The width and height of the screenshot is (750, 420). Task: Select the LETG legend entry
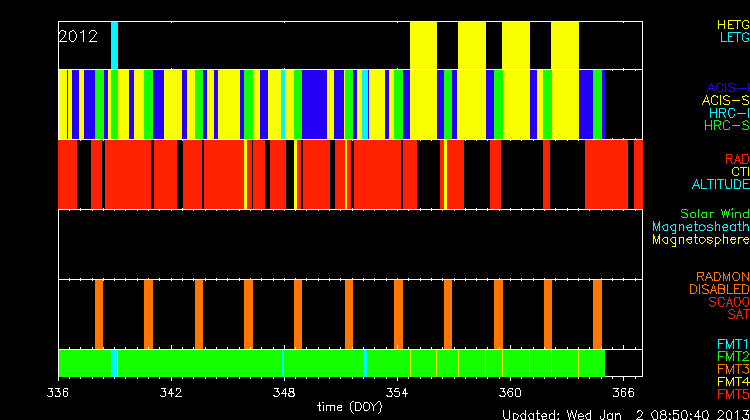(x=733, y=38)
